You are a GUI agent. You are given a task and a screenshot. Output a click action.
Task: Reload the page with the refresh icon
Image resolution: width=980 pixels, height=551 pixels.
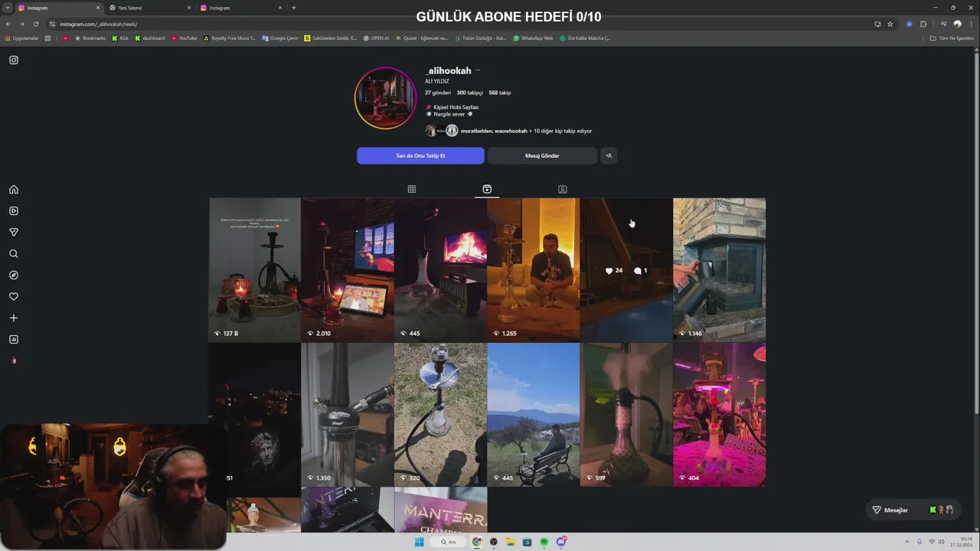(35, 24)
